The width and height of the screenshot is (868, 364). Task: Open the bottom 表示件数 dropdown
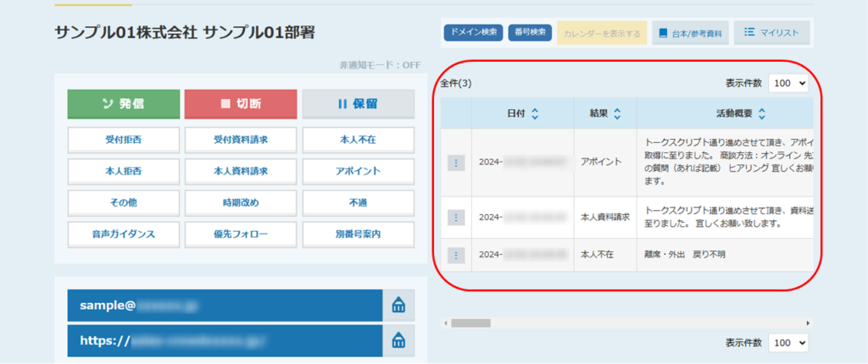(x=788, y=343)
